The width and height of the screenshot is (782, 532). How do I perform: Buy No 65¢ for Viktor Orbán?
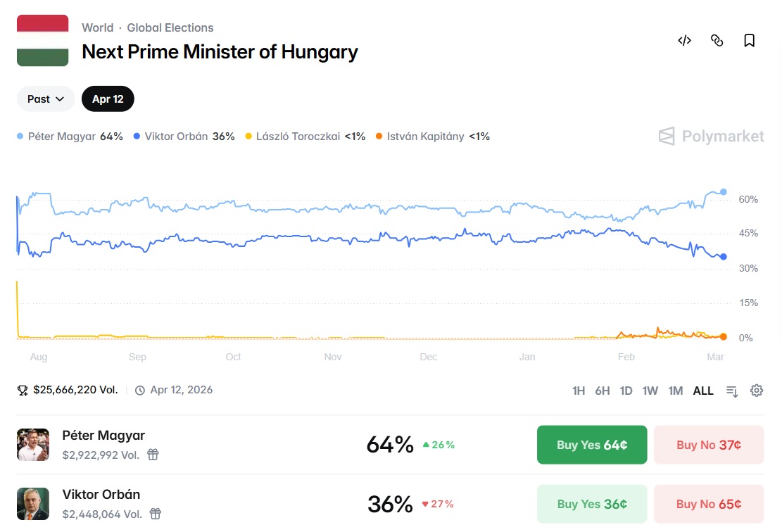[708, 504]
